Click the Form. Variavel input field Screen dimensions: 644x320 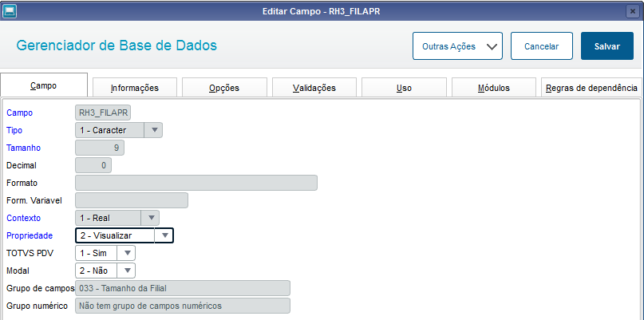pos(132,200)
